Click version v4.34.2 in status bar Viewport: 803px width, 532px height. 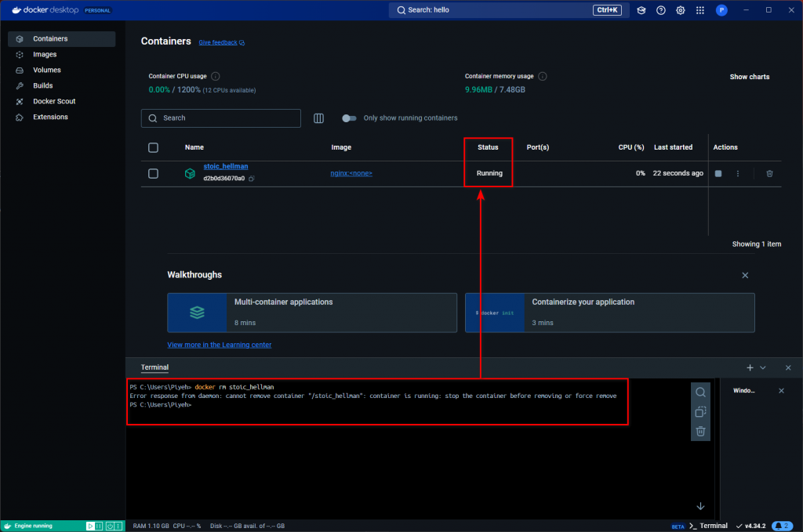750,526
